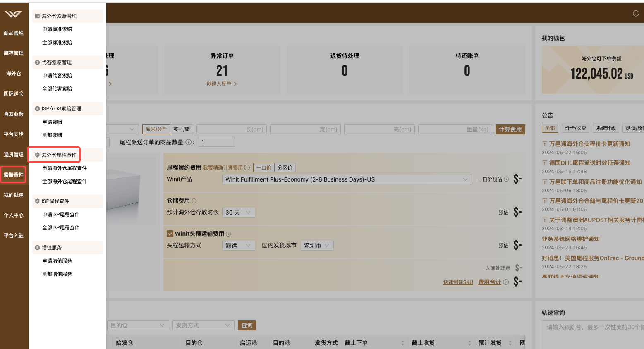Open 全部索赔 under ISP/eDS索赔管理

coord(52,135)
